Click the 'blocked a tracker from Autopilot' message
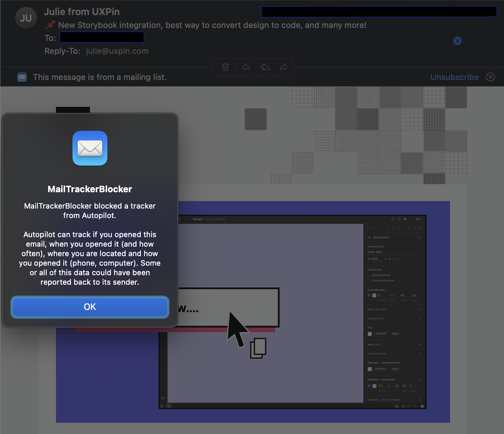The width and height of the screenshot is (504, 434). 90,211
